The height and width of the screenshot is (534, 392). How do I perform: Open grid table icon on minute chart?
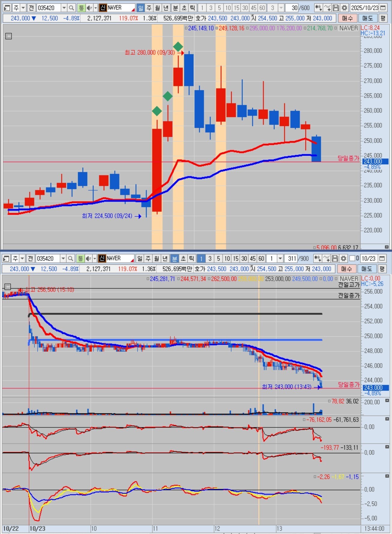[x=8, y=286]
